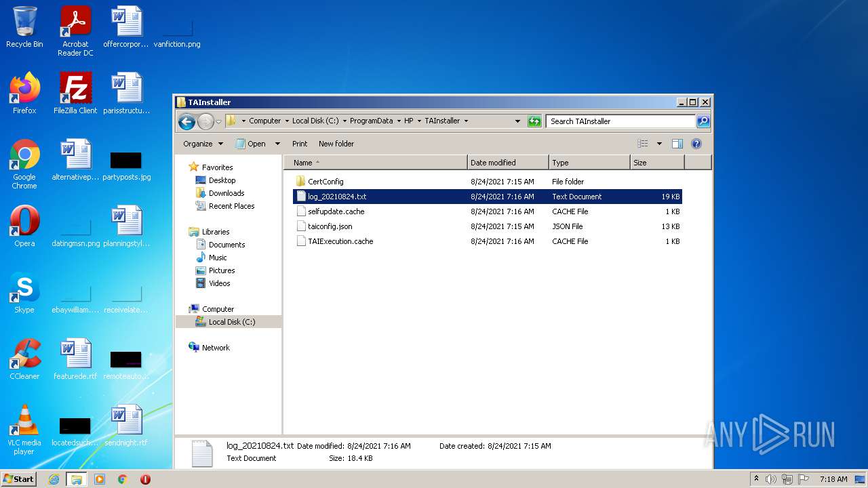The width and height of the screenshot is (868, 488).
Task: Expand the Open button dropdown arrow
Action: (277, 144)
